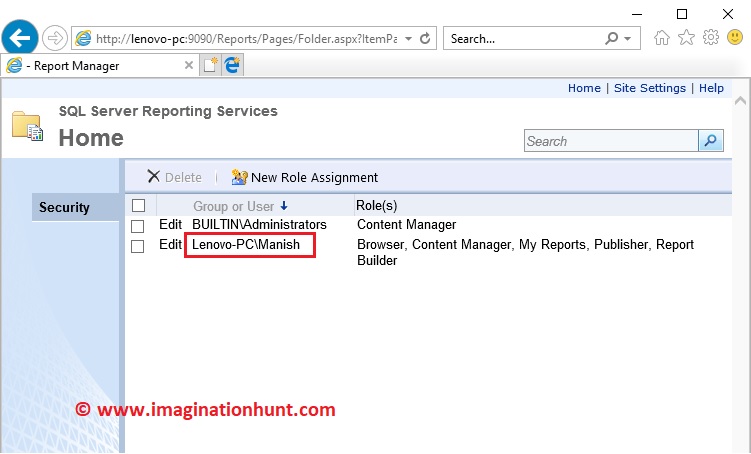Click the New Role Assignment users icon
Screen dimensions: 751x454
(x=239, y=177)
